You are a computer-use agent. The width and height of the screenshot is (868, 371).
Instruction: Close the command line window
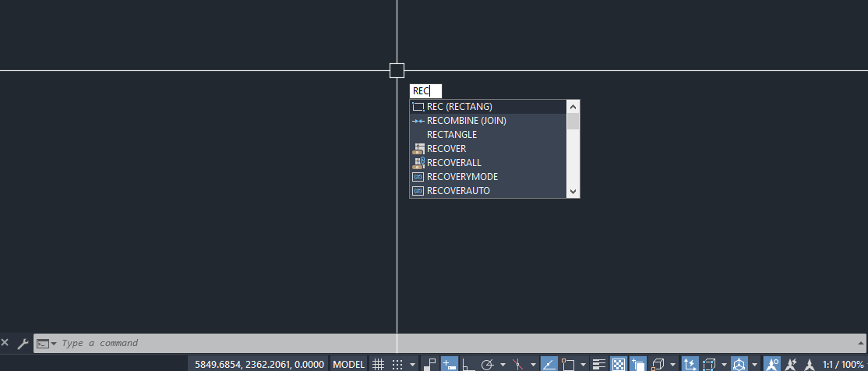coord(5,343)
